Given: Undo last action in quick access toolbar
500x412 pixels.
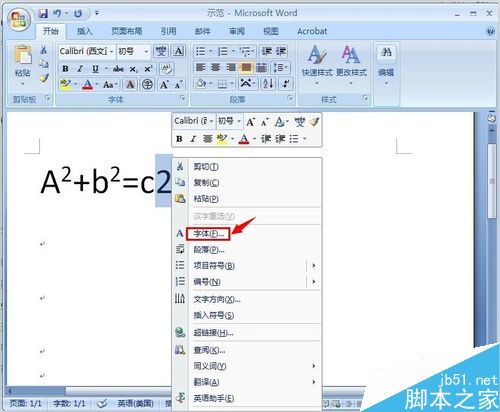Looking at the screenshot, I should pos(57,14).
